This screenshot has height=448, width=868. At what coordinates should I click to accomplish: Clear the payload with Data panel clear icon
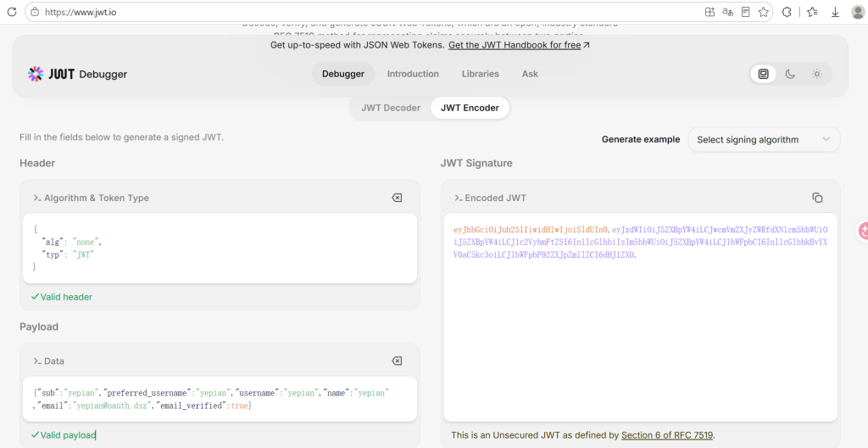point(397,361)
